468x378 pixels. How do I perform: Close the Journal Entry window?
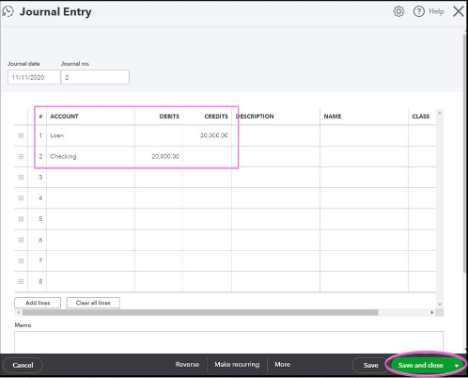point(458,11)
